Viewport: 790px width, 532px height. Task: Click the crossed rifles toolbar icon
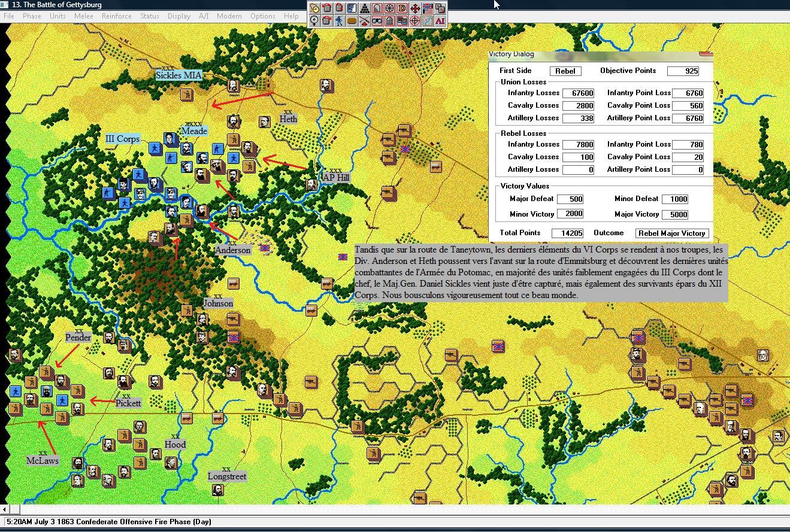[364, 21]
